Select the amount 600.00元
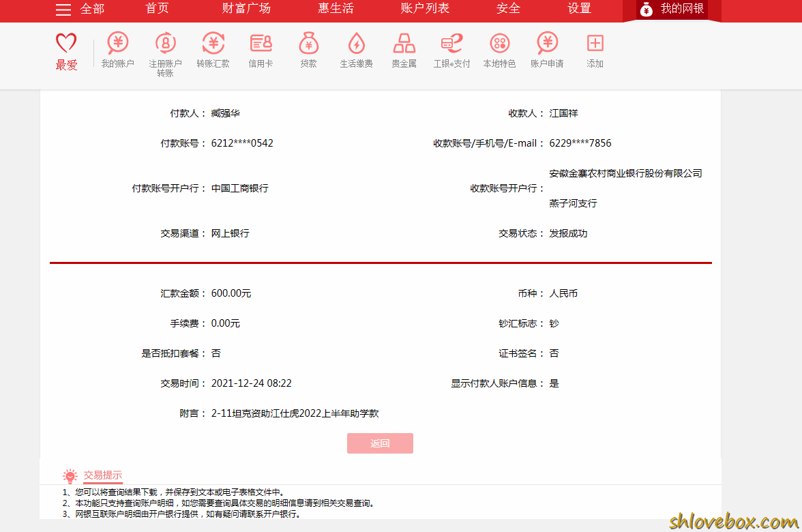 click(x=231, y=293)
